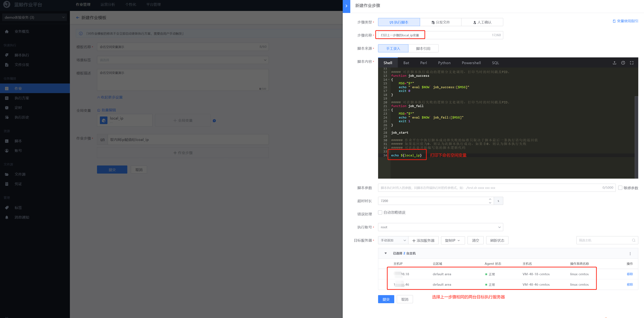Switch to the Perl tab
Viewport: 644px width, 318px height.
pos(424,63)
